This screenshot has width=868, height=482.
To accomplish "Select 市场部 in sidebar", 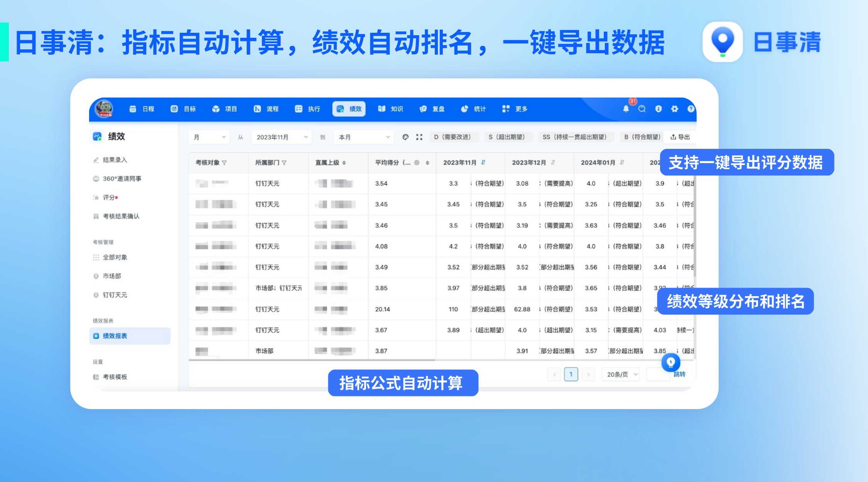I will [x=112, y=276].
